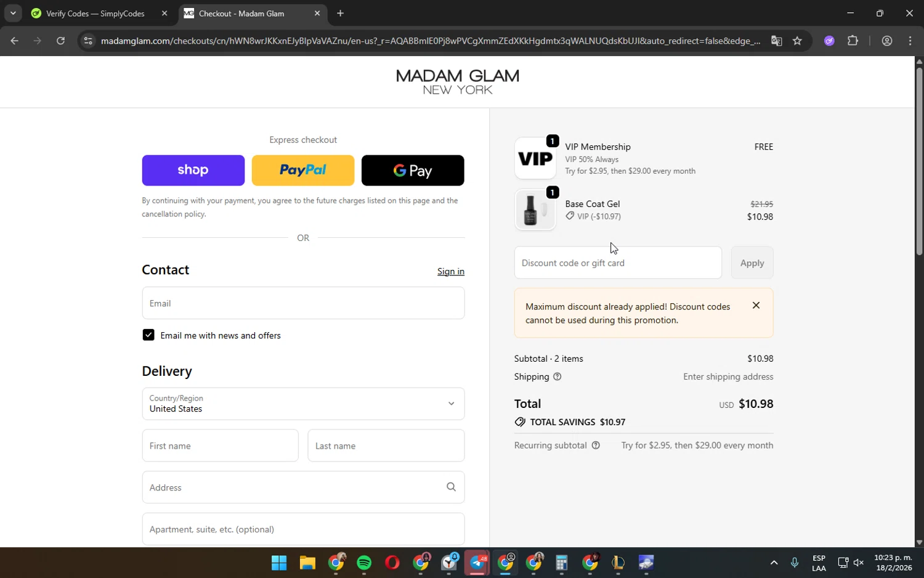This screenshot has height=578, width=924.
Task: Open the Chrome profile menu
Action: click(887, 41)
